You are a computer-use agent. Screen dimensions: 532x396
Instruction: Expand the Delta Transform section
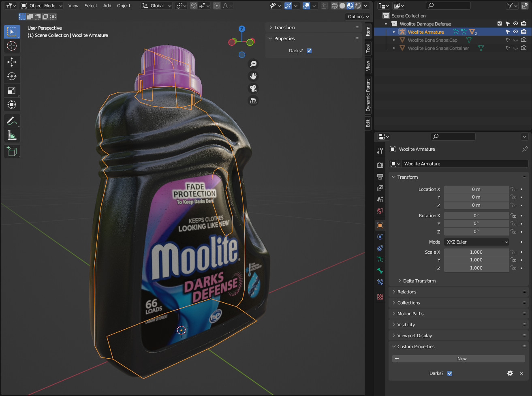click(x=419, y=281)
